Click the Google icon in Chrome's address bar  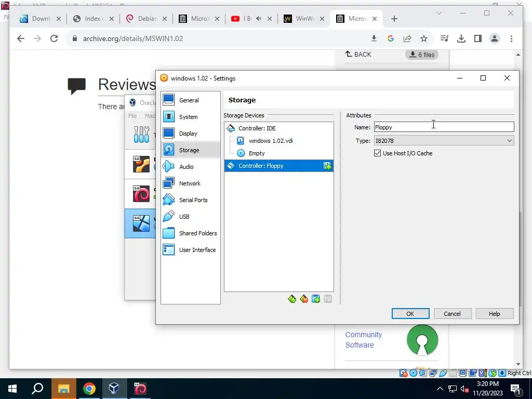coord(391,38)
